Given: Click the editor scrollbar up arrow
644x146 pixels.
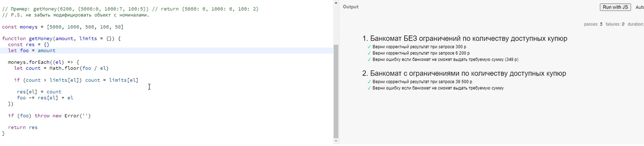Looking at the screenshot, I should point(336,3).
